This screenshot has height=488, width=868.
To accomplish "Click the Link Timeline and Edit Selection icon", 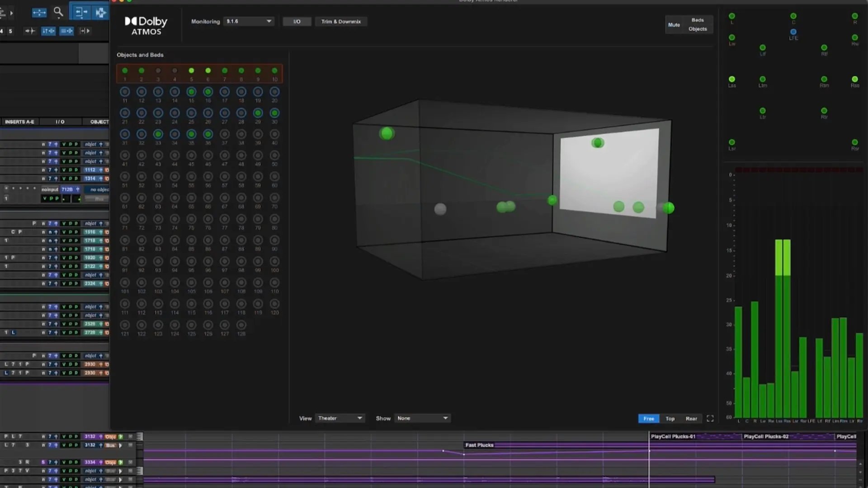I will (x=48, y=31).
